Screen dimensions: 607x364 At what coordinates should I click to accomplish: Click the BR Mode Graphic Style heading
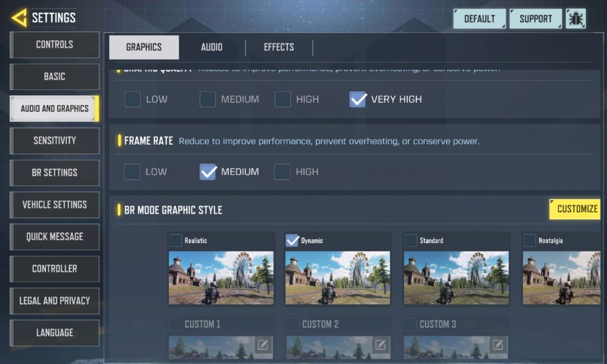pos(173,210)
